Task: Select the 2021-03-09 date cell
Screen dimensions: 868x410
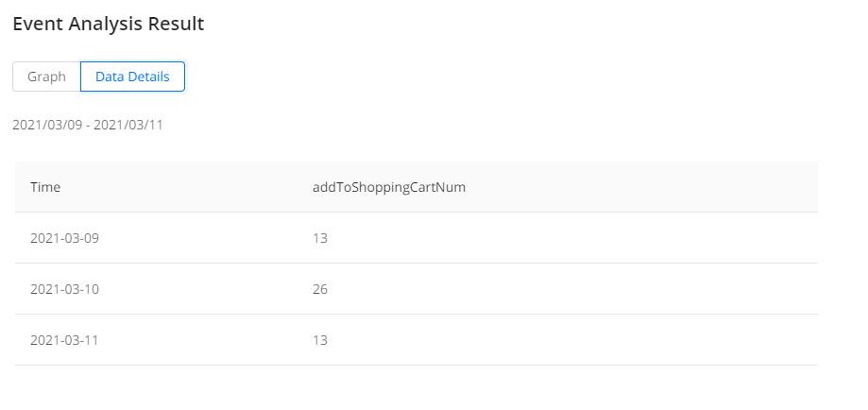Action: point(64,238)
